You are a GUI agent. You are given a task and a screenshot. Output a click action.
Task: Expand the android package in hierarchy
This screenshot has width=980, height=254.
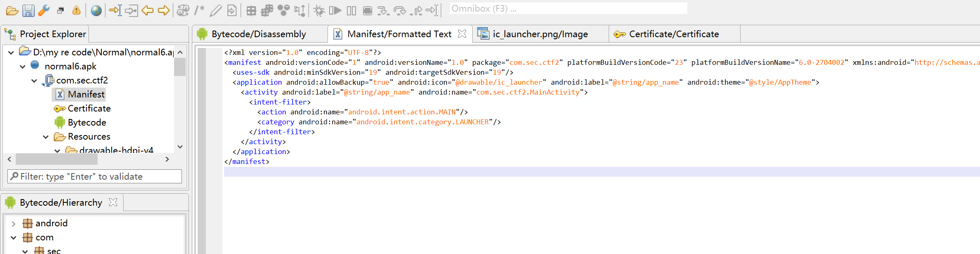click(x=14, y=224)
